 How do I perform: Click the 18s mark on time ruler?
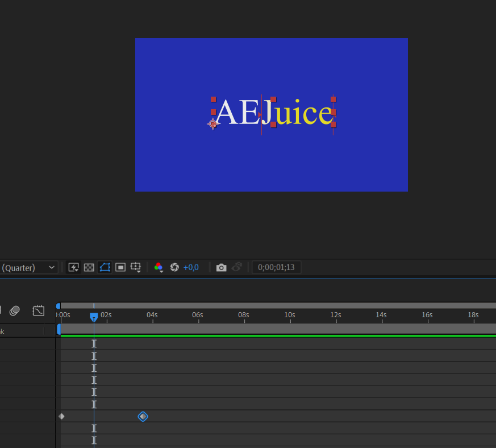click(x=473, y=315)
